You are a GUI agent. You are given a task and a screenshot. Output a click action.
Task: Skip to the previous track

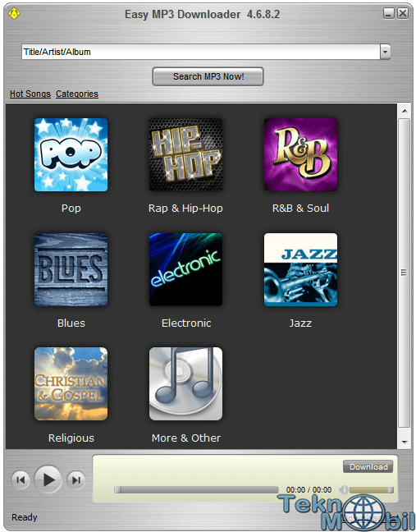(21, 480)
